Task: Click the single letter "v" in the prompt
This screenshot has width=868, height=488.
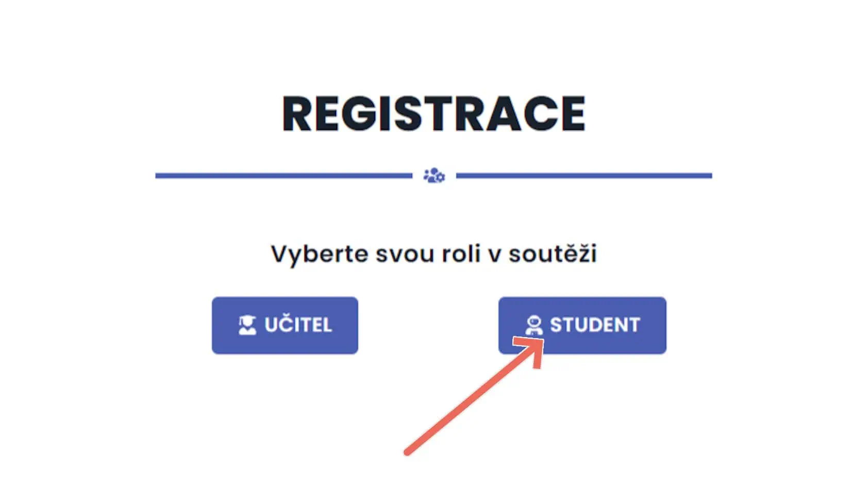Action: pos(494,254)
